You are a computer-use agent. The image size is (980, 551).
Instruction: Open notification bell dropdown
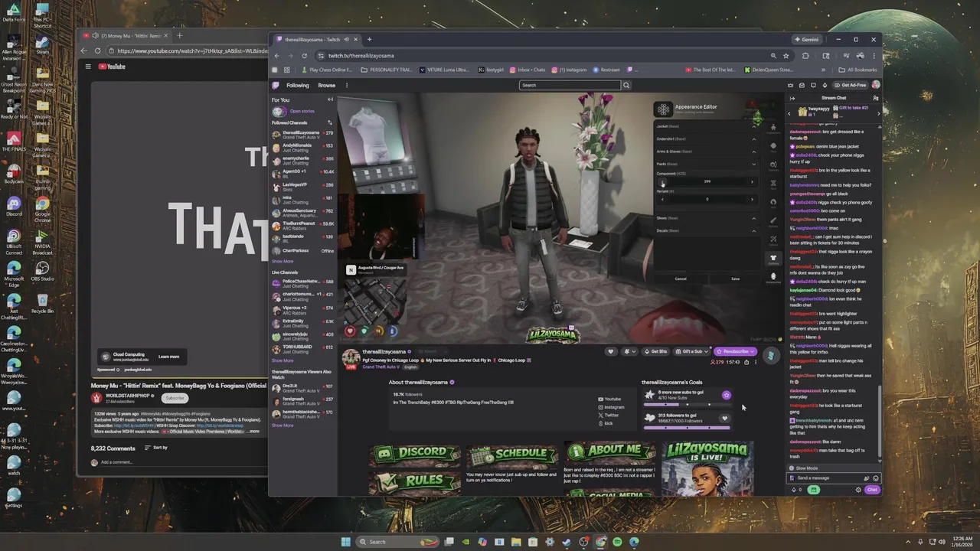coord(629,351)
